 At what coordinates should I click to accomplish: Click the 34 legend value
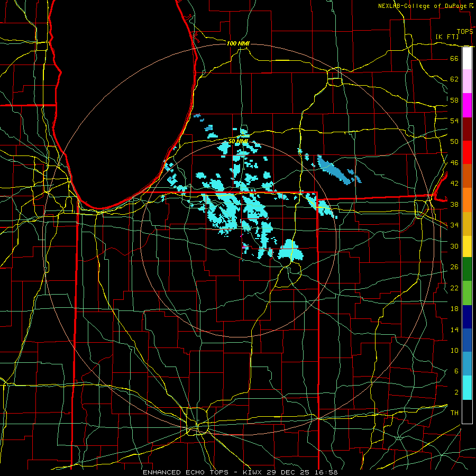(x=454, y=225)
